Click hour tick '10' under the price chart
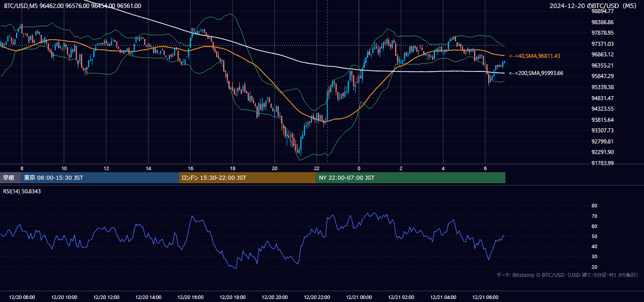The height and width of the screenshot is (302, 644). coord(64,168)
